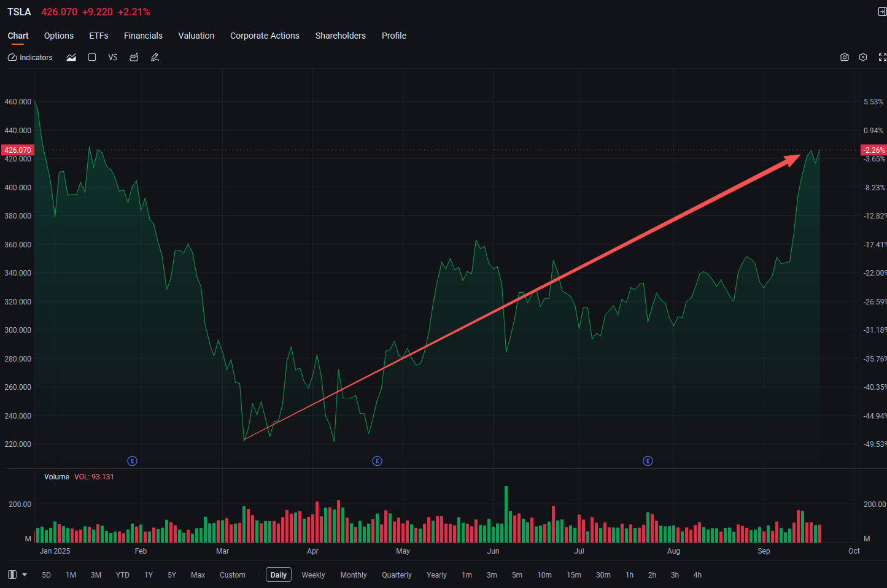Expand chart to fullscreen

click(882, 57)
